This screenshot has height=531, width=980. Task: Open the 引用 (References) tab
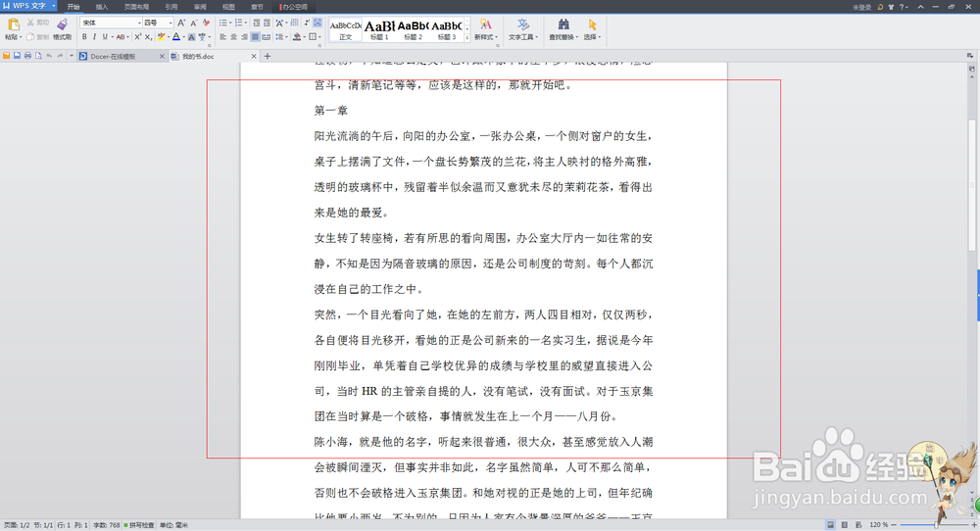[171, 7]
